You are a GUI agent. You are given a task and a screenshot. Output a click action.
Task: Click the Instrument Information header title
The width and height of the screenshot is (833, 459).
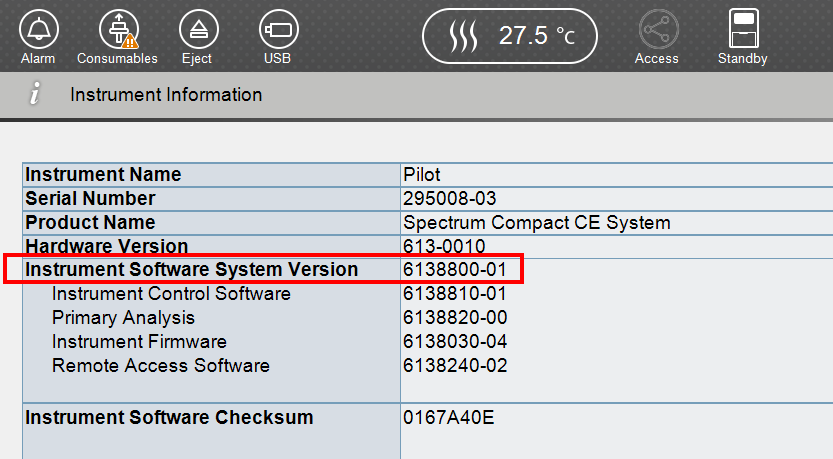click(x=166, y=95)
